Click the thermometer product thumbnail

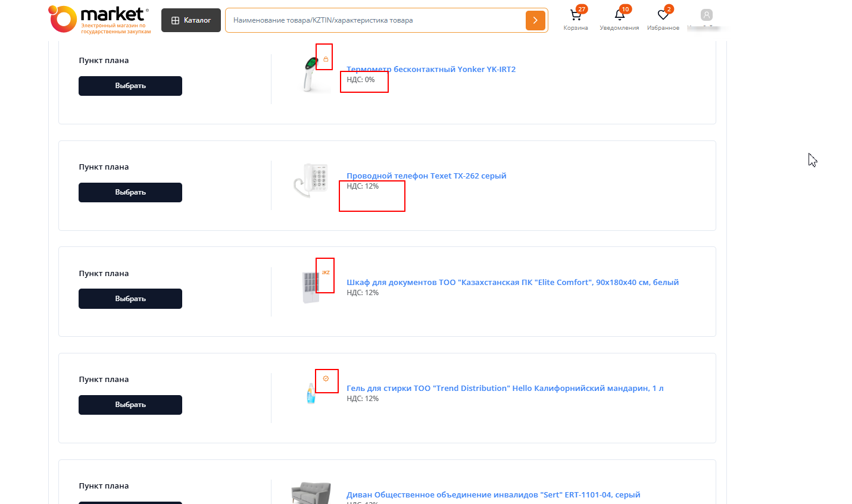(312, 73)
